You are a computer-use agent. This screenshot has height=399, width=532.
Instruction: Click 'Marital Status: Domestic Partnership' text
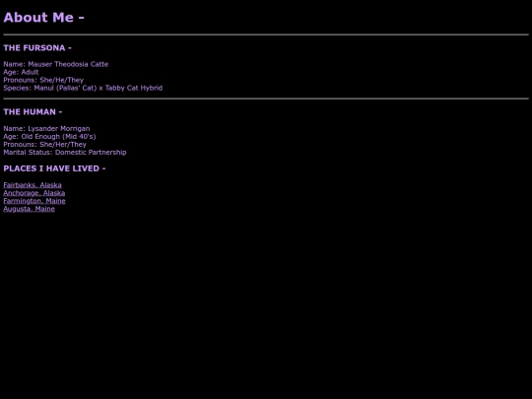(x=65, y=152)
